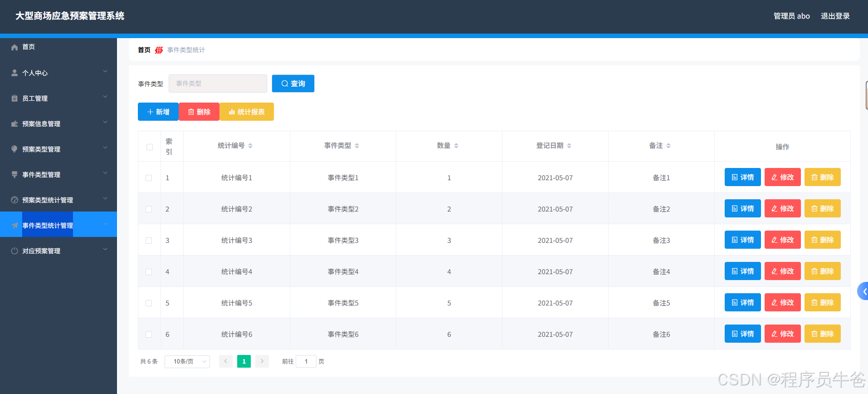Viewport: 868px width, 394px height.
Task: Expand the 事件类型管理 menu chevron
Action: pyautogui.click(x=105, y=173)
